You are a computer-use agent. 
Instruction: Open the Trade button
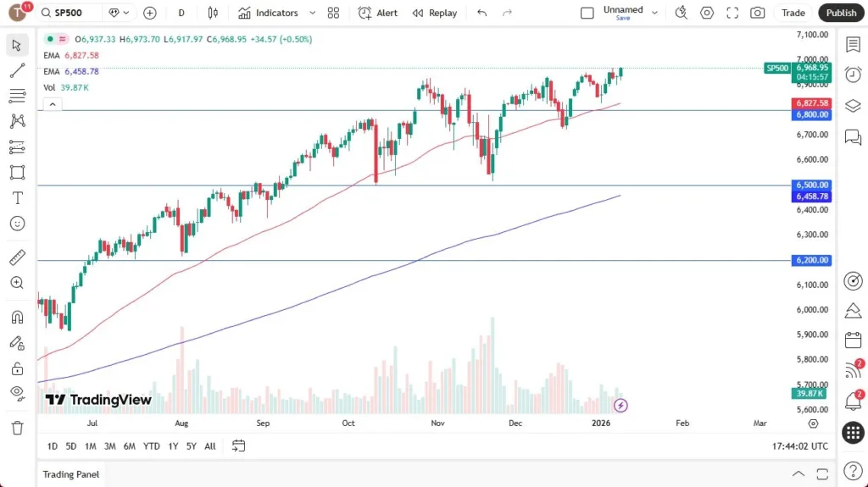click(x=793, y=13)
